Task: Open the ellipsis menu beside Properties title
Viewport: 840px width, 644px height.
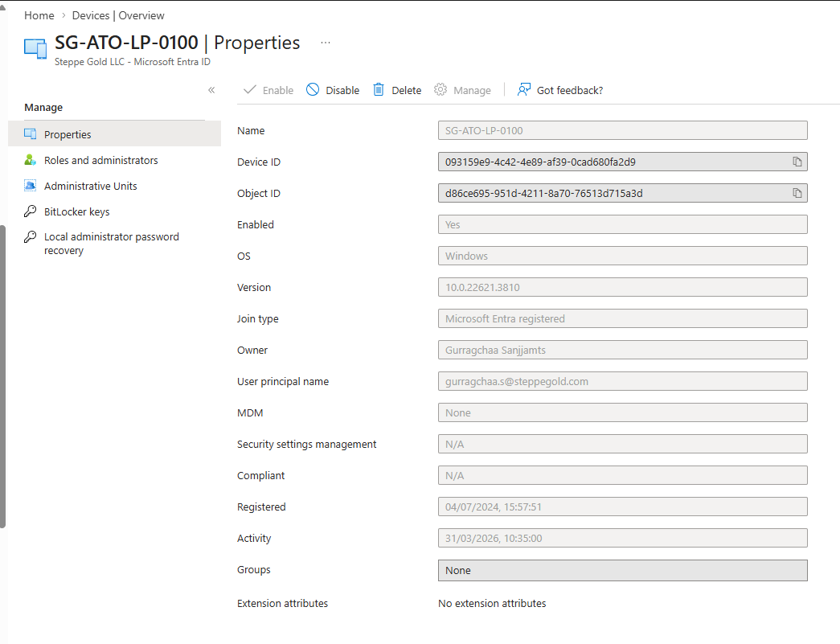Action: (325, 43)
